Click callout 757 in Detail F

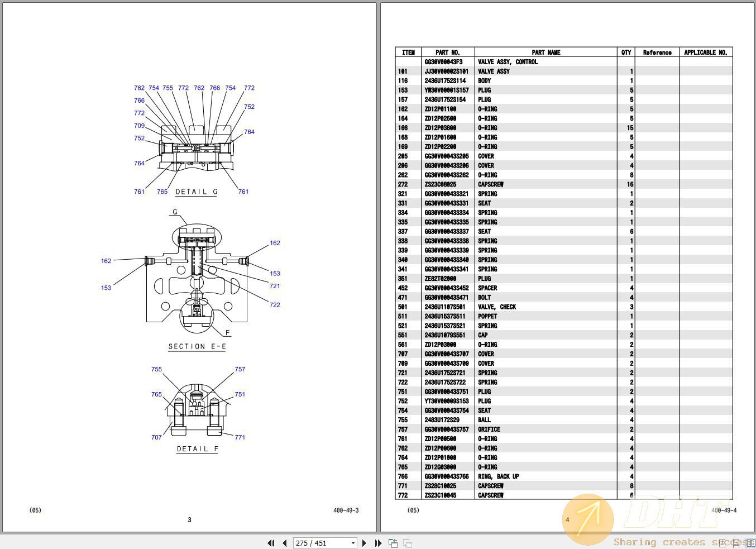[240, 369]
